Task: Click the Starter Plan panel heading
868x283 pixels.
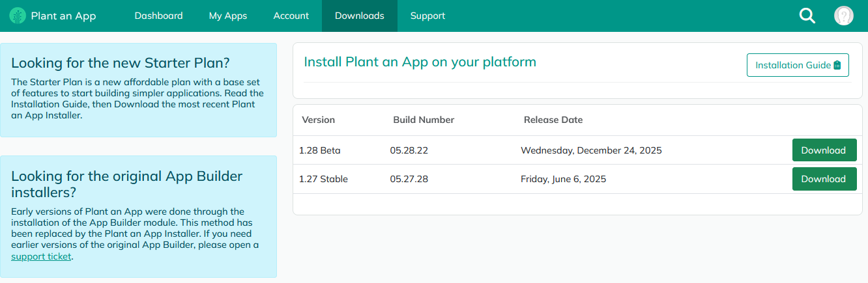Action: (x=121, y=63)
